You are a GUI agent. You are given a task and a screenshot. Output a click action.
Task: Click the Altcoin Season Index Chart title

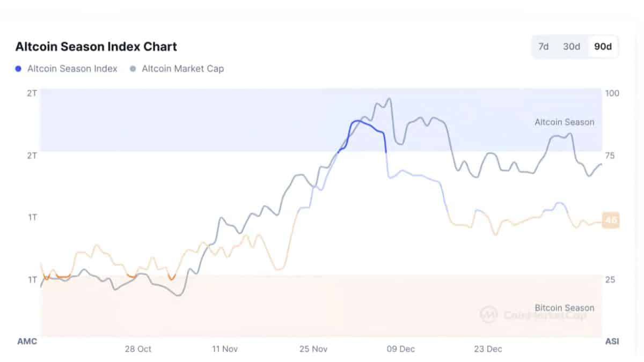coord(96,47)
